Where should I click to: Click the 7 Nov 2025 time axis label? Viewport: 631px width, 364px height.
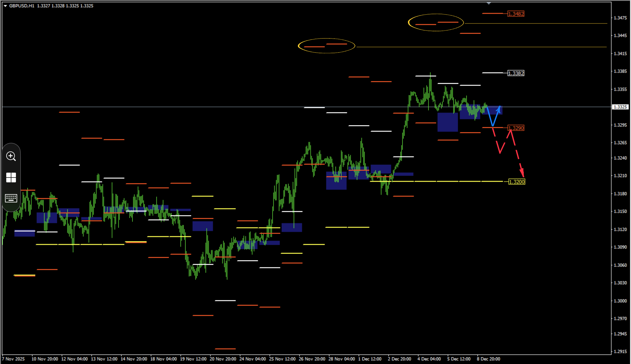13,359
